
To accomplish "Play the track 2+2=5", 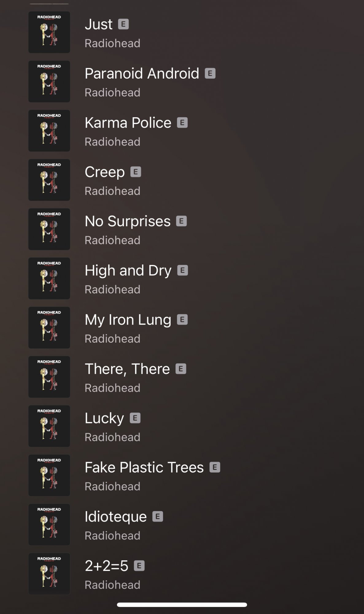I will point(106,566).
